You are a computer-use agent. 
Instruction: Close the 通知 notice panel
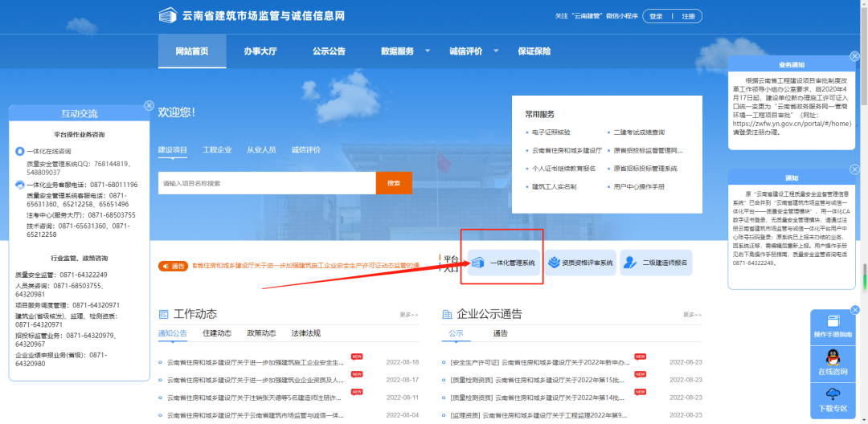(854, 172)
